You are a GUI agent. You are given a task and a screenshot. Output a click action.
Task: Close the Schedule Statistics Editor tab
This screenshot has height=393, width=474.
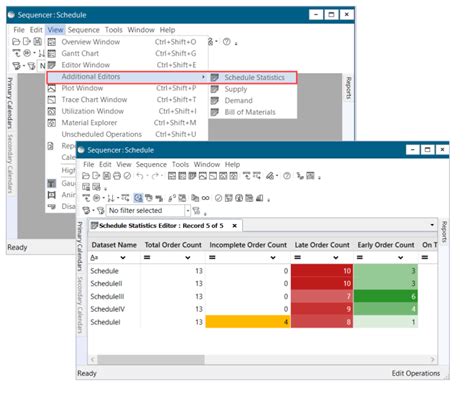coord(235,226)
